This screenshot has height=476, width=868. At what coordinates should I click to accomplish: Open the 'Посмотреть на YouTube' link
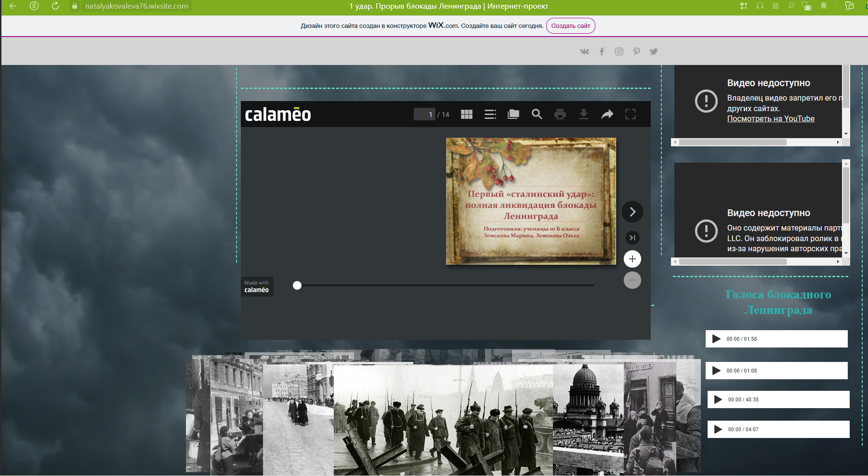pos(770,119)
